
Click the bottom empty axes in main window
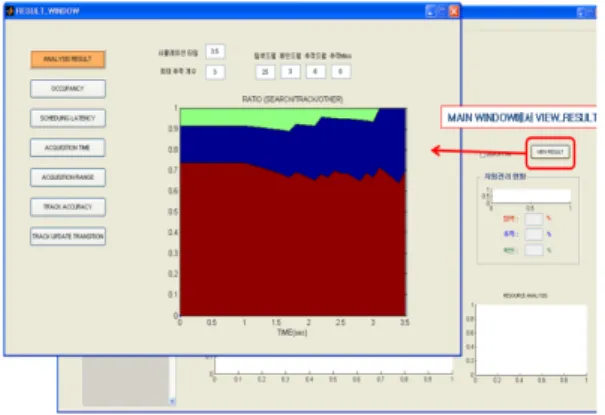(333, 365)
